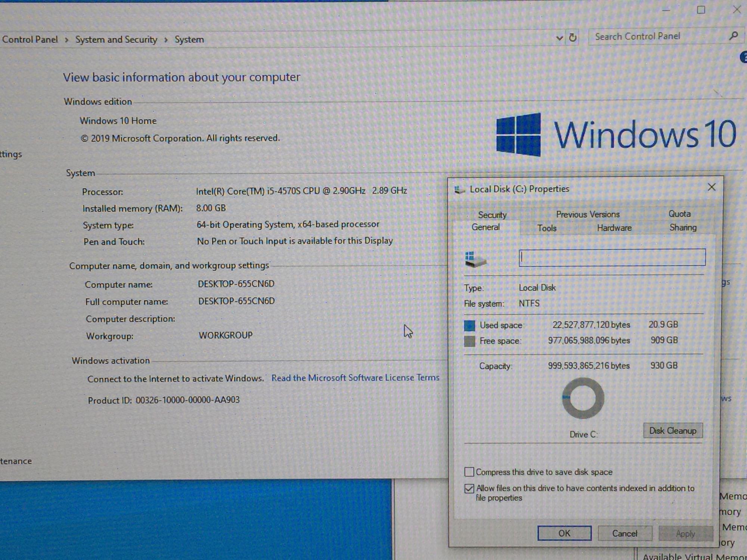
Task: Click the Disk Cleanup button
Action: point(673,430)
